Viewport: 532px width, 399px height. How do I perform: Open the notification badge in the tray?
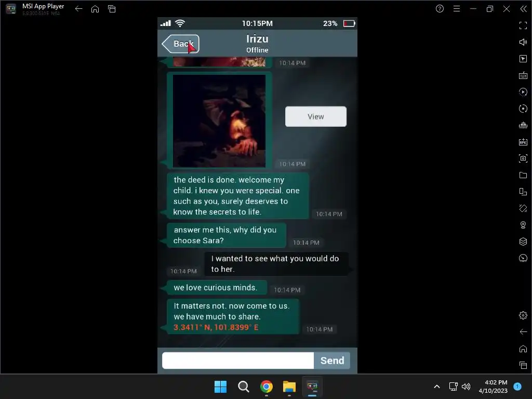click(517, 386)
